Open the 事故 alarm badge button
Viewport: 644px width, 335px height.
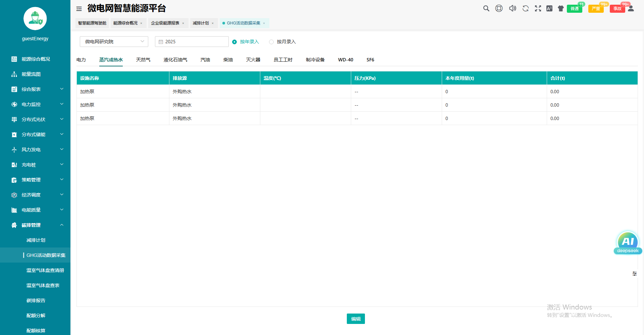(617, 9)
